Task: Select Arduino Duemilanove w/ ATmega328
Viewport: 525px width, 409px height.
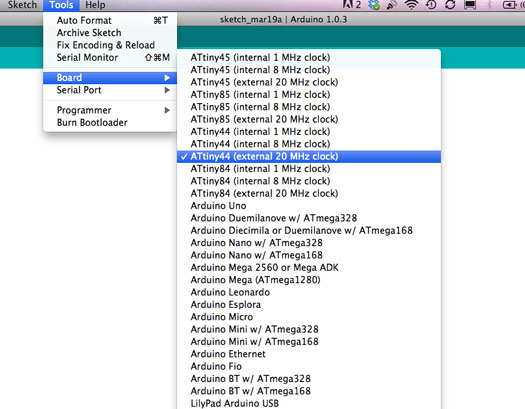Action: (309, 218)
